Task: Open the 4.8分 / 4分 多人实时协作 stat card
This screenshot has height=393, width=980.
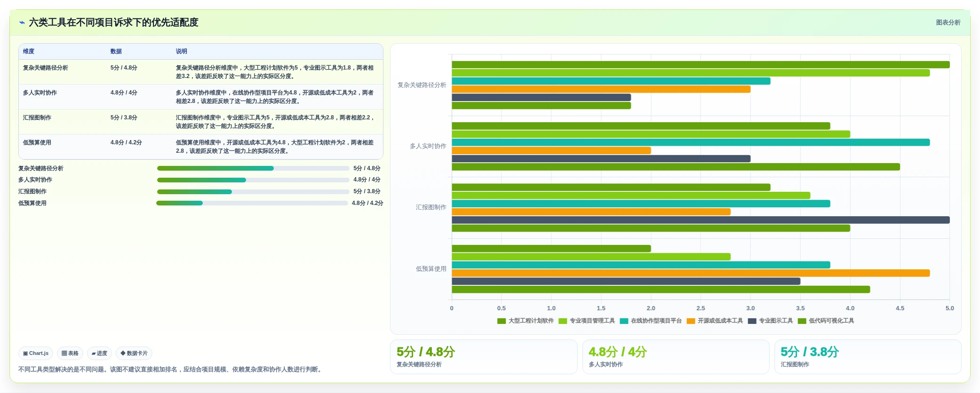Action: (676, 357)
